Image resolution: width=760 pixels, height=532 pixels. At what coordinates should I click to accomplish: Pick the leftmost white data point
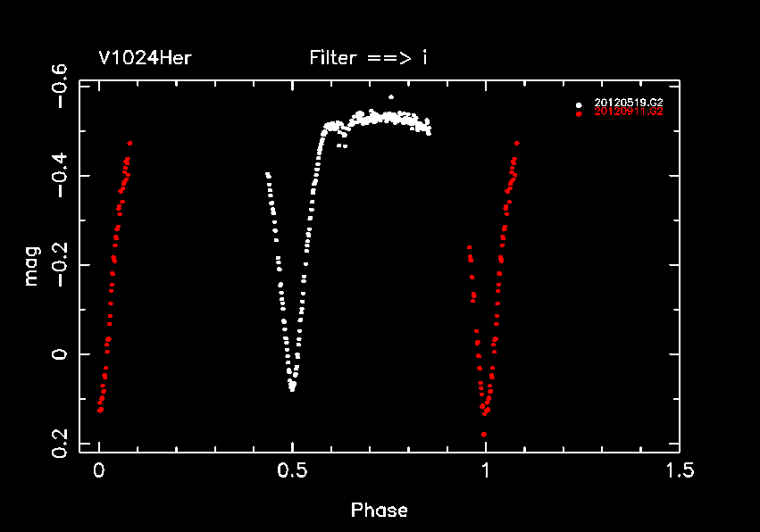pyautogui.click(x=267, y=174)
